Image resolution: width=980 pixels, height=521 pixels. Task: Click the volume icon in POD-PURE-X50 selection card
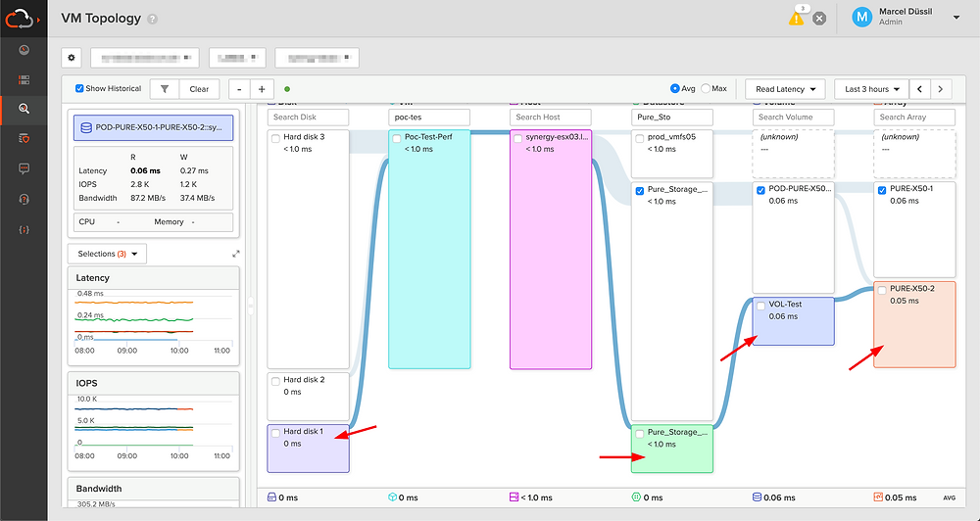point(86,127)
